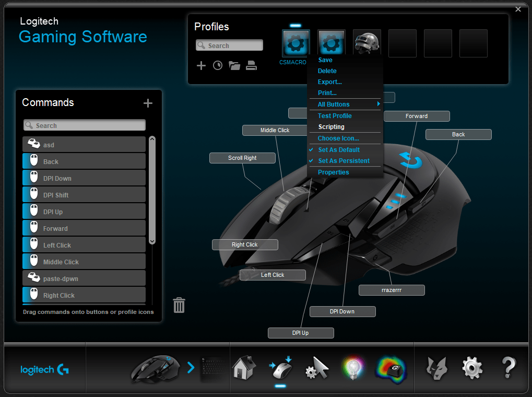Click the Scroll Right mouse label
The image size is (532, 397).
[242, 158]
